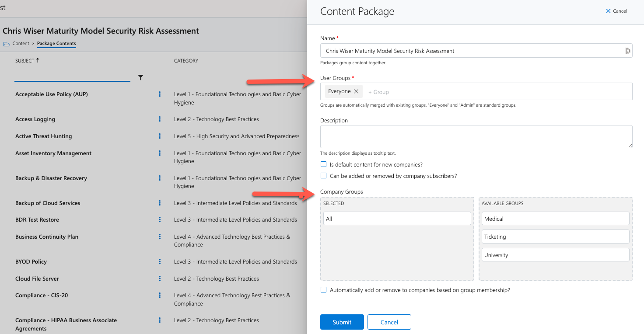Select the Medical available group
This screenshot has width=644, height=334.
[x=556, y=219]
